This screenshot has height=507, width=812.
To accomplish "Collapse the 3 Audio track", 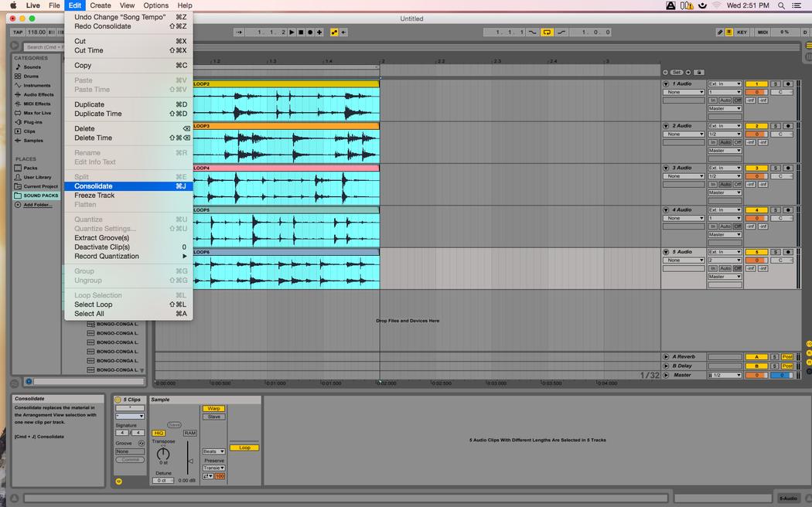I will [x=666, y=168].
